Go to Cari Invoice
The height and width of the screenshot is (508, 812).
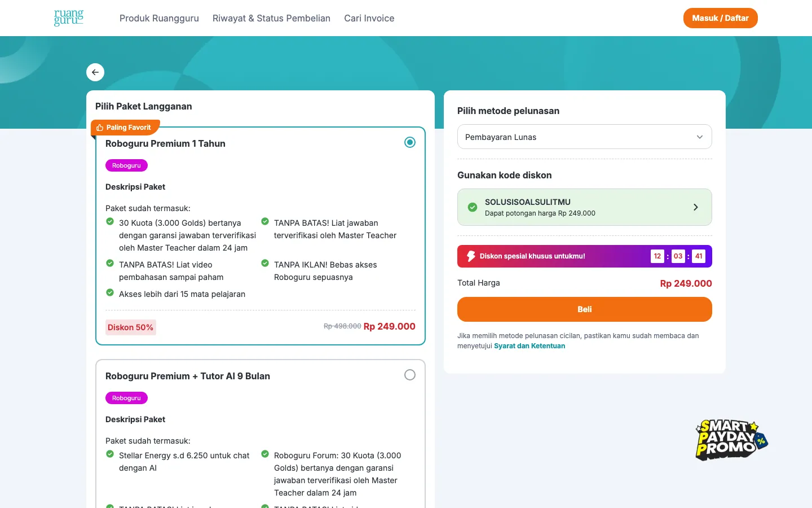click(369, 18)
